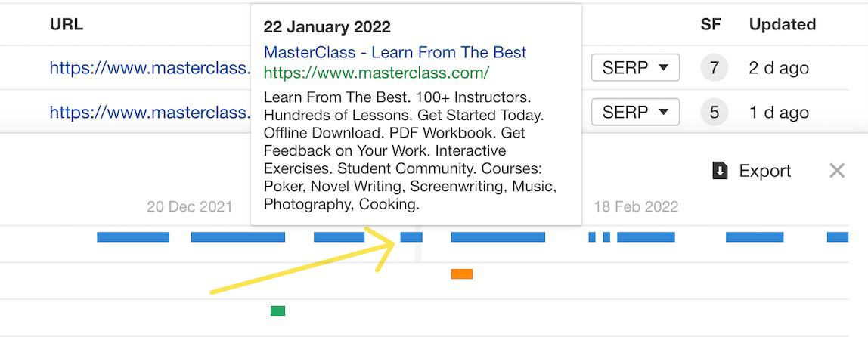Select the orange ad bar in the timeline
Viewport: 868px width, 337px height.
click(x=462, y=274)
